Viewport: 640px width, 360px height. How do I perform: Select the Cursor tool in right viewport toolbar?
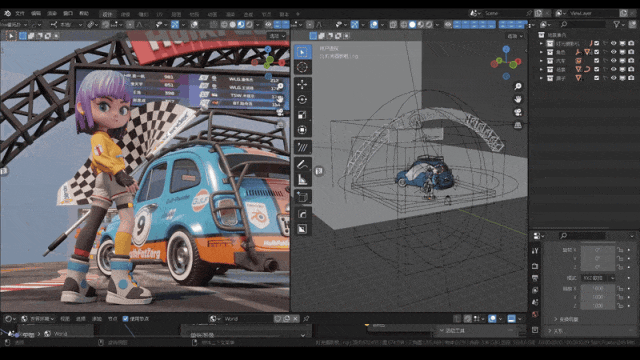302,67
